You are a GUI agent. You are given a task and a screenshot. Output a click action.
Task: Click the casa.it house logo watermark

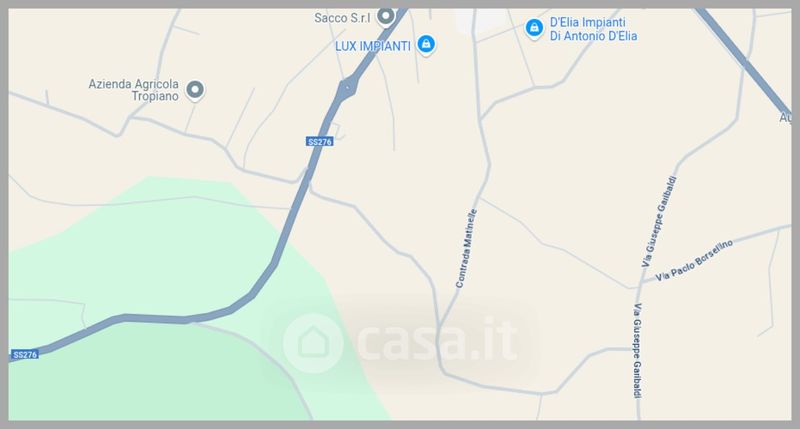click(313, 343)
